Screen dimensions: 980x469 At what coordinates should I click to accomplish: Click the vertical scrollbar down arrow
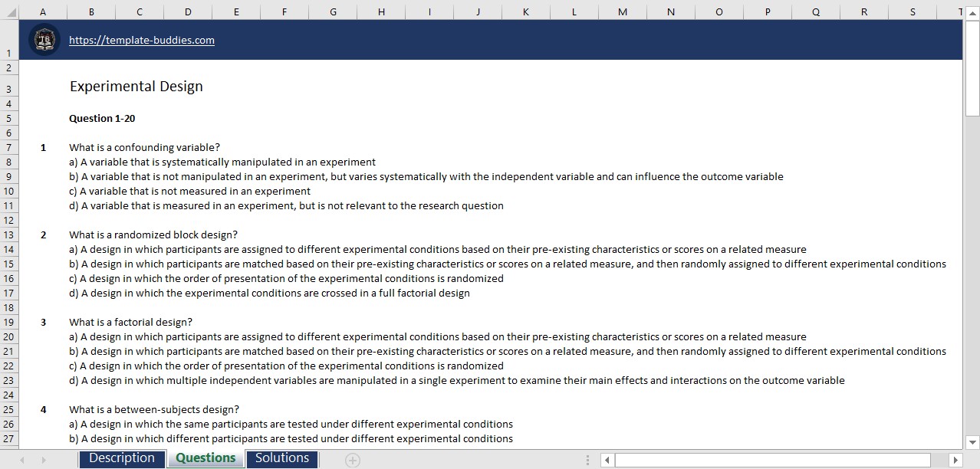point(971,443)
